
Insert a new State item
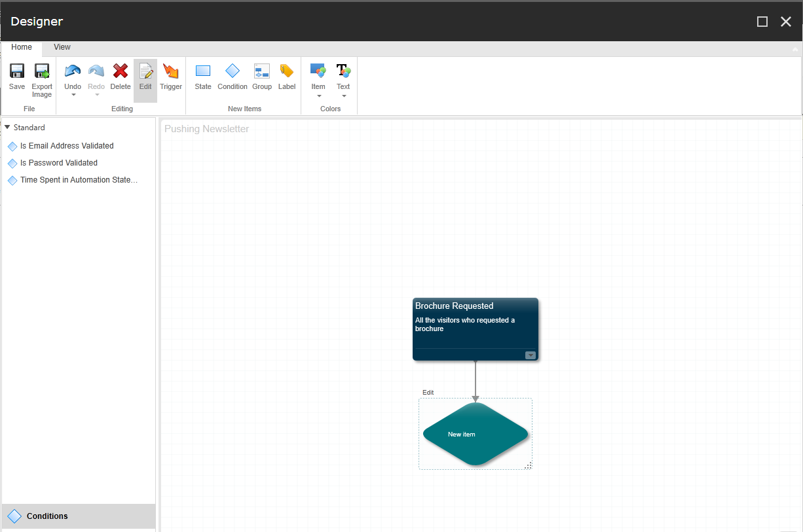click(203, 77)
